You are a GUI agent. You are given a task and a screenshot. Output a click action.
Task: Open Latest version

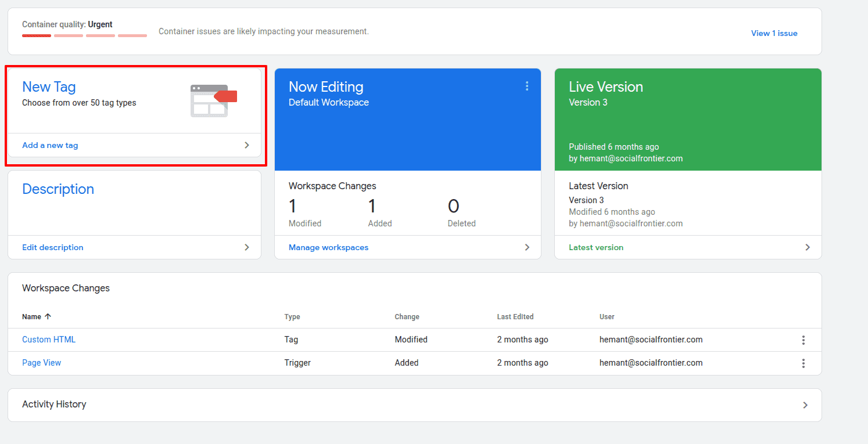coord(596,247)
